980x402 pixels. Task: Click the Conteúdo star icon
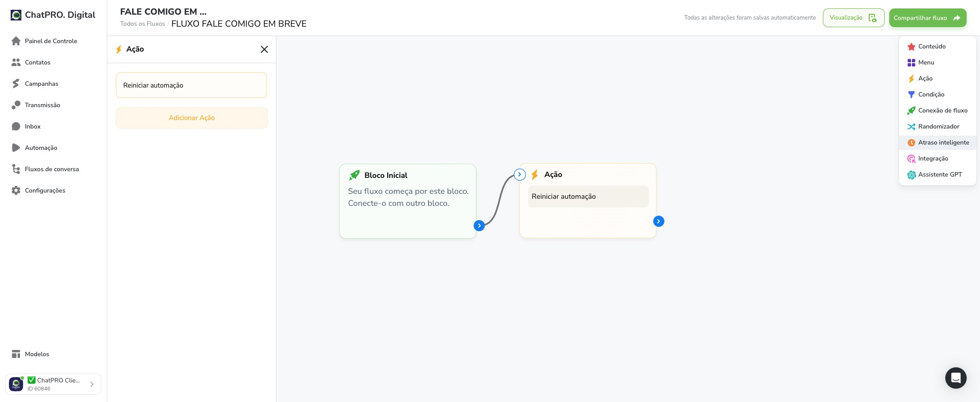(x=911, y=47)
